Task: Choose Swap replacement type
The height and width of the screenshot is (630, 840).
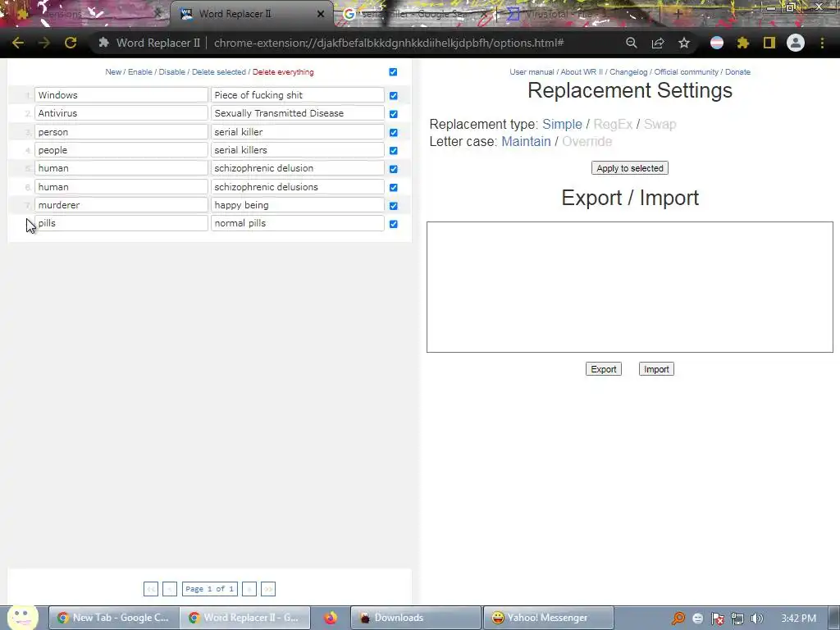Action: coord(660,125)
